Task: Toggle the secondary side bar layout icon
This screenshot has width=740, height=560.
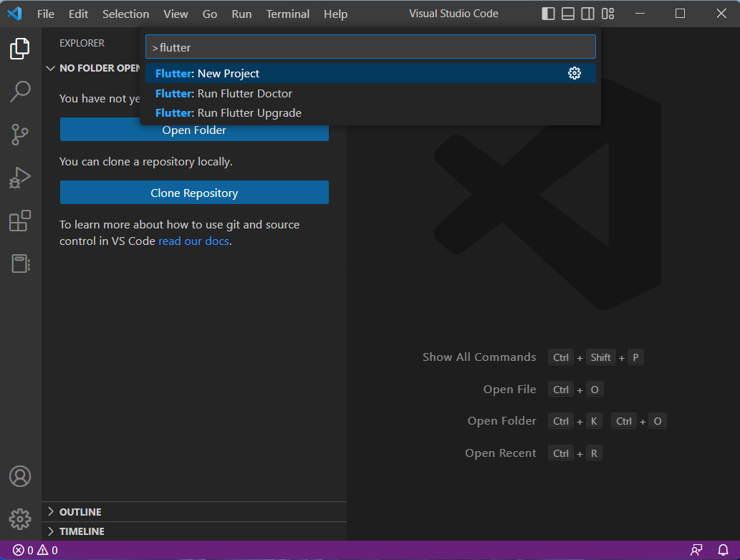Action: 587,14
